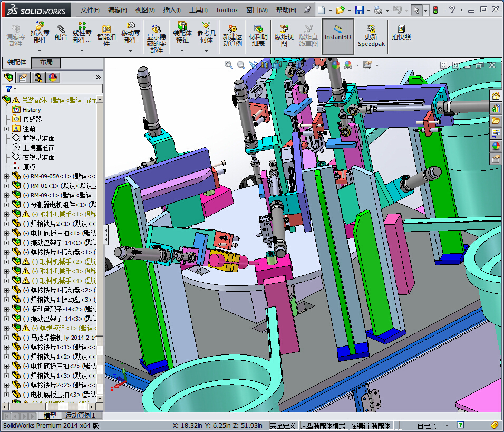Open the Appearances color ball in task pane
Viewport: 504px width, 432px height.
(496, 146)
